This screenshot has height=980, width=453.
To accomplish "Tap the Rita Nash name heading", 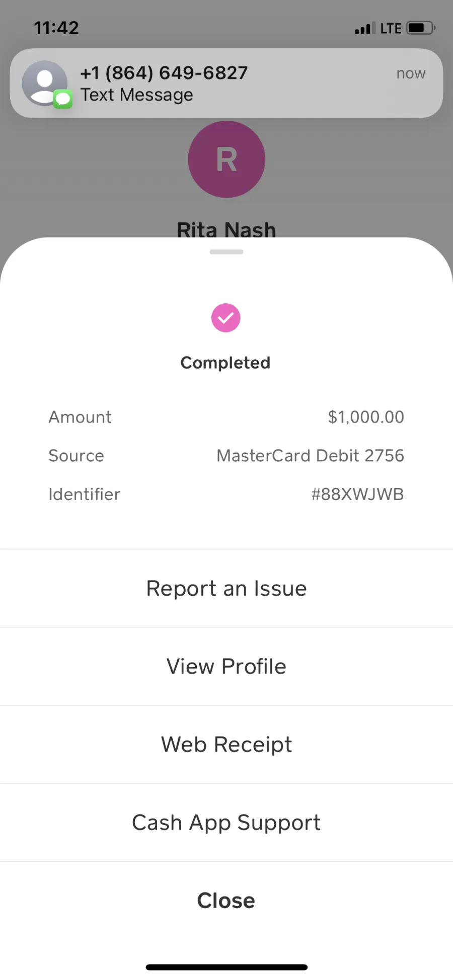I will [226, 229].
